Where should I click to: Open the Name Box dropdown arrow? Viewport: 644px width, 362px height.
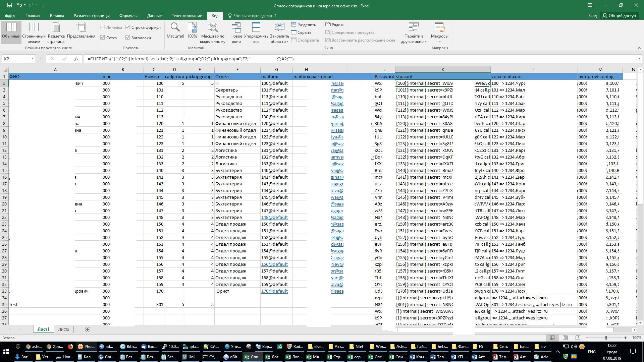point(32,59)
